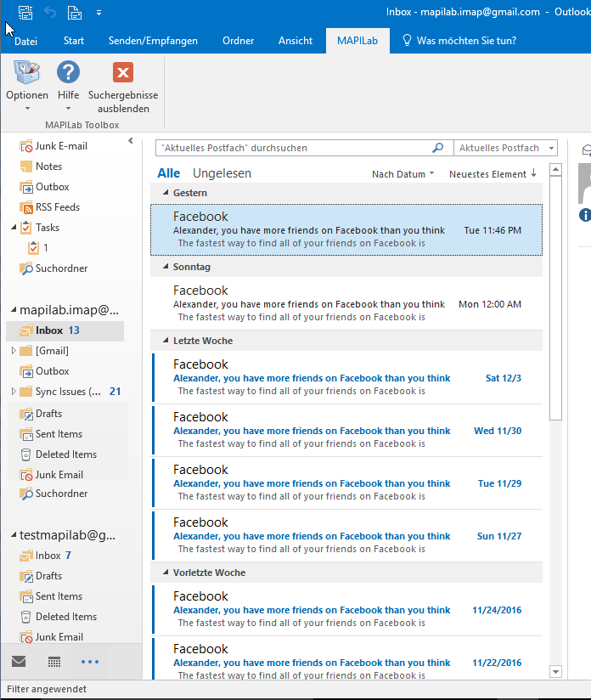Click the magnifier search icon in search box

point(438,148)
